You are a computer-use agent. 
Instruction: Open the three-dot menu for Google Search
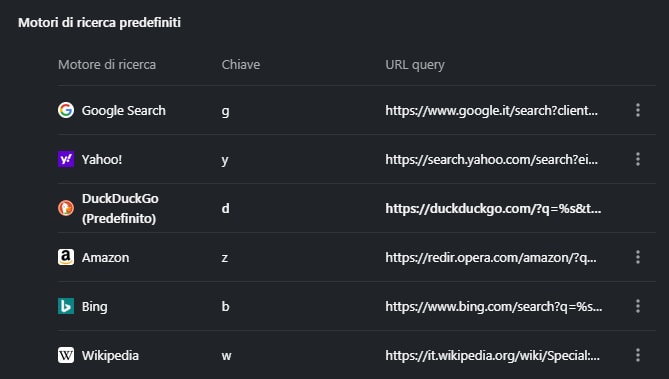[x=638, y=110]
